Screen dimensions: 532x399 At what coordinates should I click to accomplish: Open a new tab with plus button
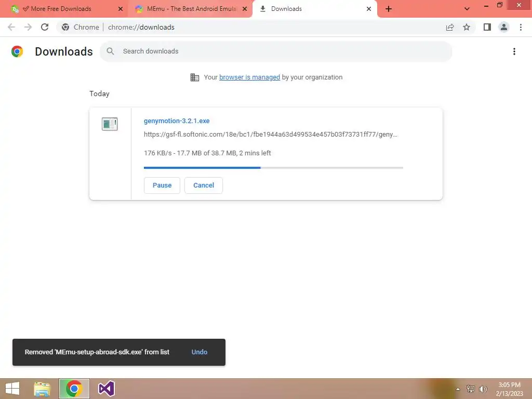tap(389, 9)
